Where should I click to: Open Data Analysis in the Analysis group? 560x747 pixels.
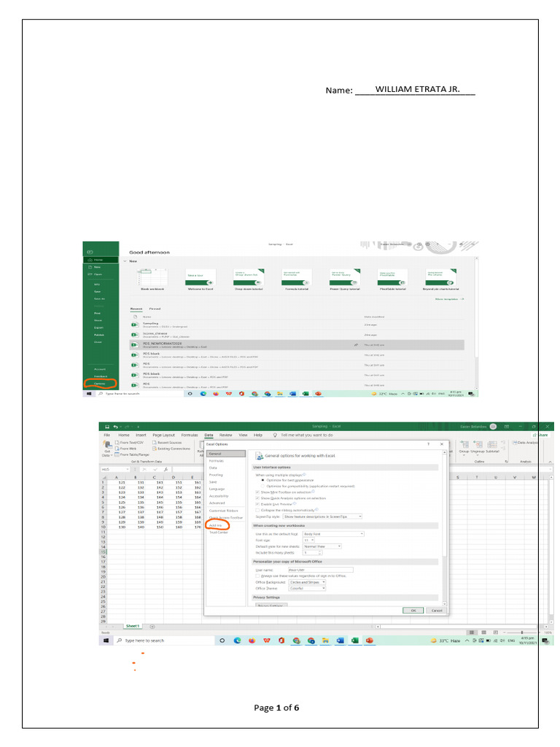[525, 443]
